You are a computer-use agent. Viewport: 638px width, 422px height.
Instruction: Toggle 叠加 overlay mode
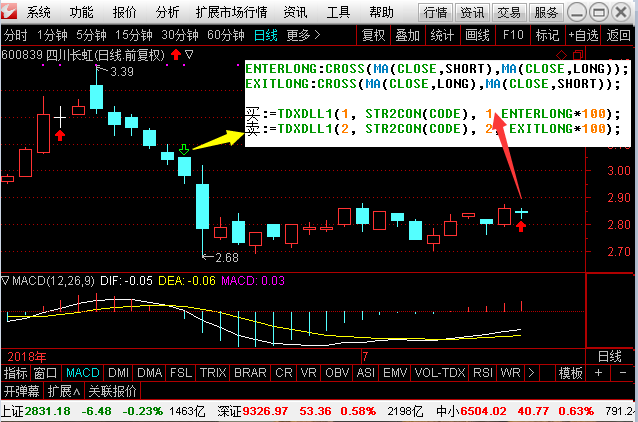[407, 34]
